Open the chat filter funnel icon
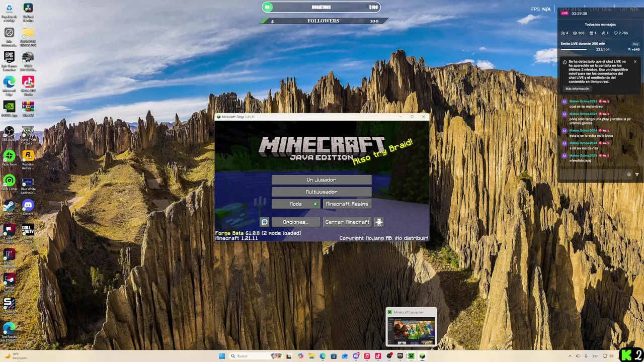This screenshot has width=644, height=362. (636, 174)
